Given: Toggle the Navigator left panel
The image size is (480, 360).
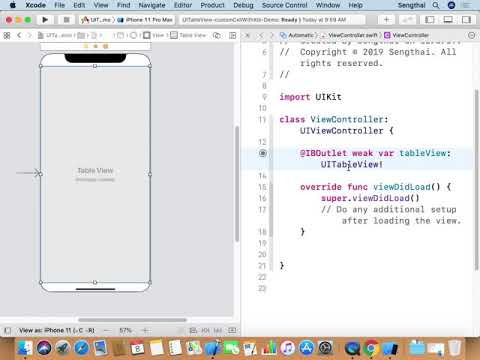Looking at the screenshot, I should pos(430,20).
